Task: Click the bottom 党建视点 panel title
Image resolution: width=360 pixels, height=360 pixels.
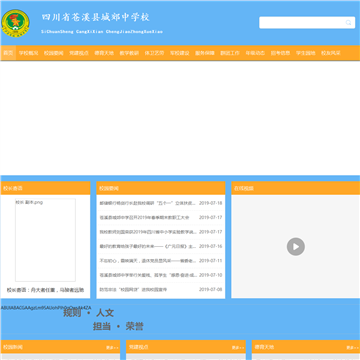Action: pyautogui.click(x=139, y=347)
